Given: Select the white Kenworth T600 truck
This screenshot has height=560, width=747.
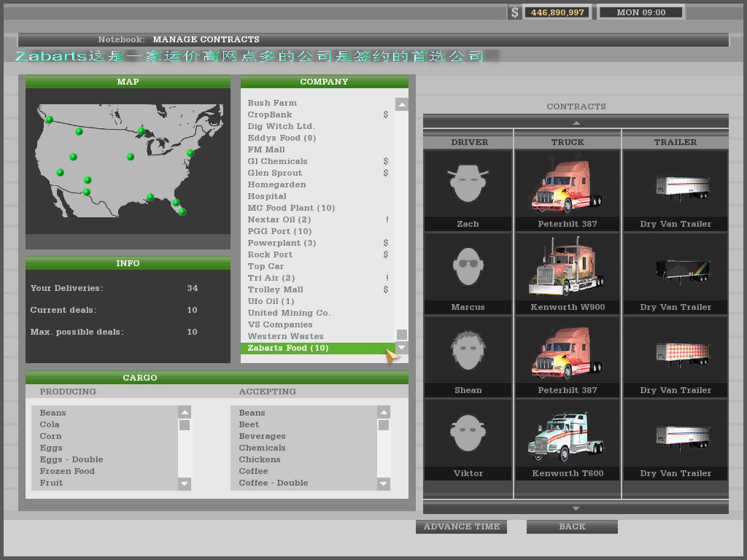Looking at the screenshot, I should 567,435.
